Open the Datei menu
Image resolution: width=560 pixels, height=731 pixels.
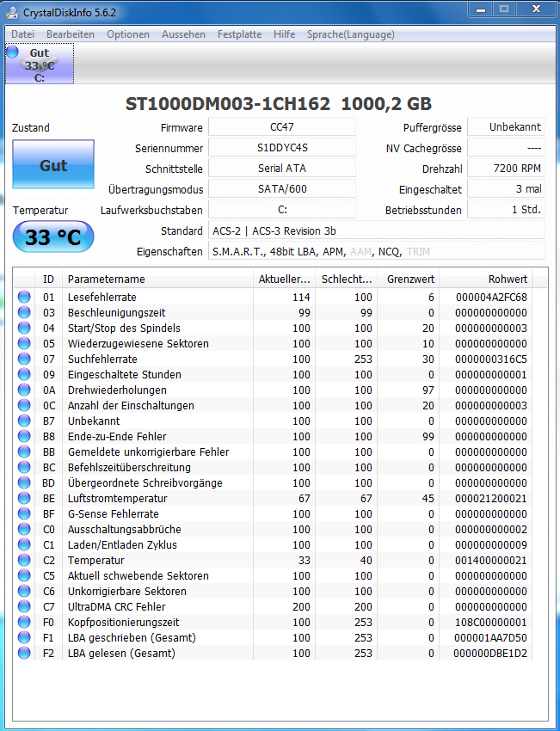[23, 34]
